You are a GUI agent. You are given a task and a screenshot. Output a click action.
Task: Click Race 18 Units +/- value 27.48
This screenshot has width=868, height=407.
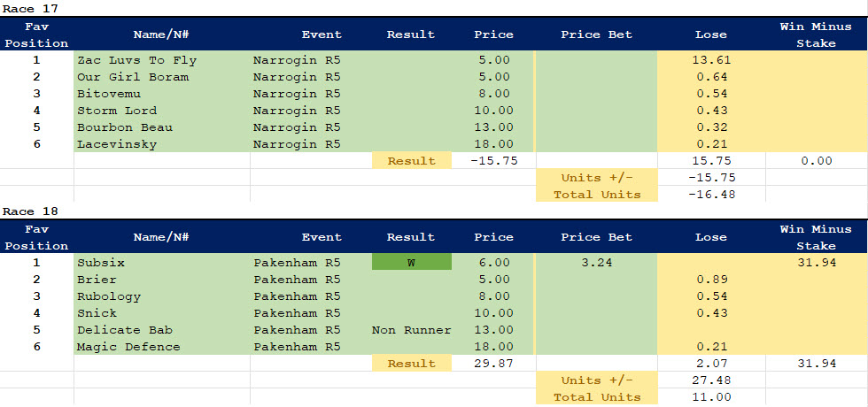pos(710,380)
